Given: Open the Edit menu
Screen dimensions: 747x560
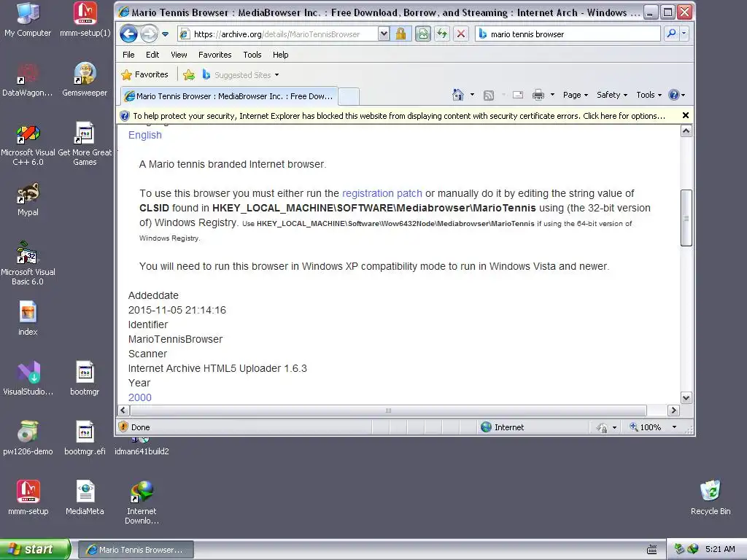Looking at the screenshot, I should 152,55.
